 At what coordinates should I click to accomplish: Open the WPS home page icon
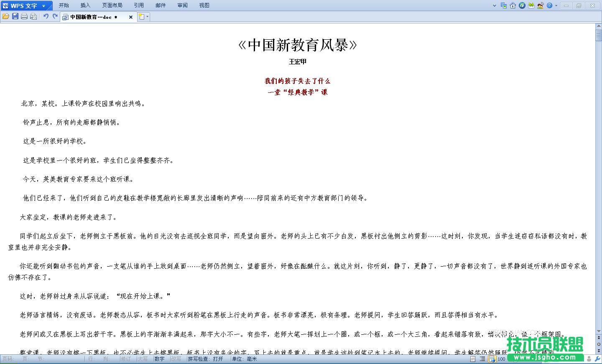tap(513, 5)
